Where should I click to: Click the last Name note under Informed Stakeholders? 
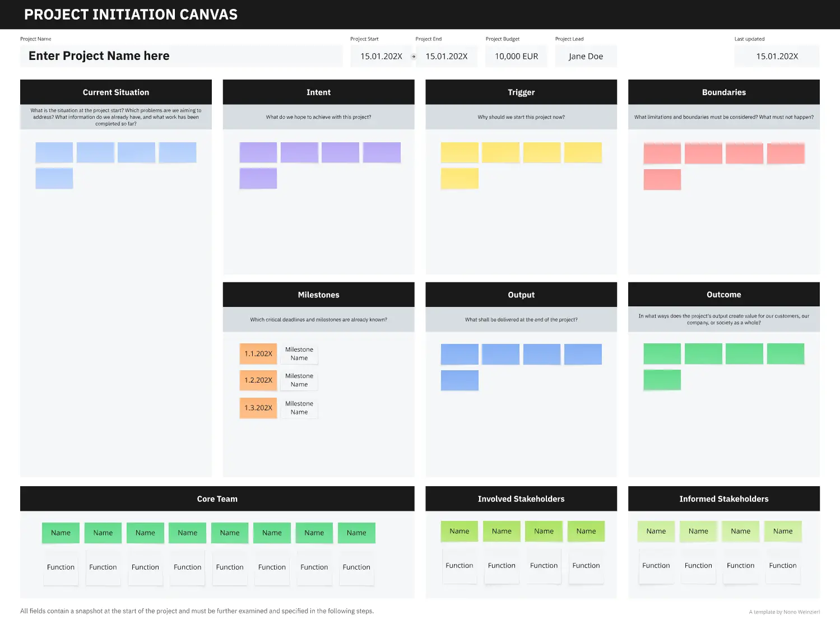783,531
